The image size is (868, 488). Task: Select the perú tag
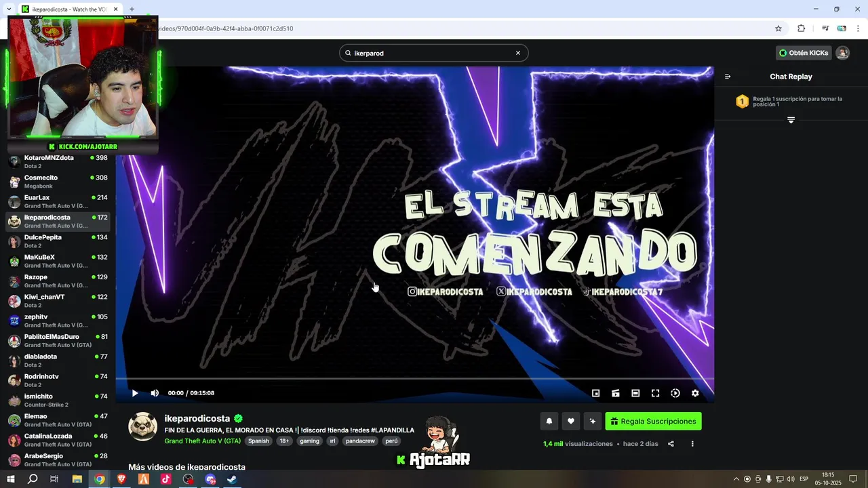coord(391,441)
